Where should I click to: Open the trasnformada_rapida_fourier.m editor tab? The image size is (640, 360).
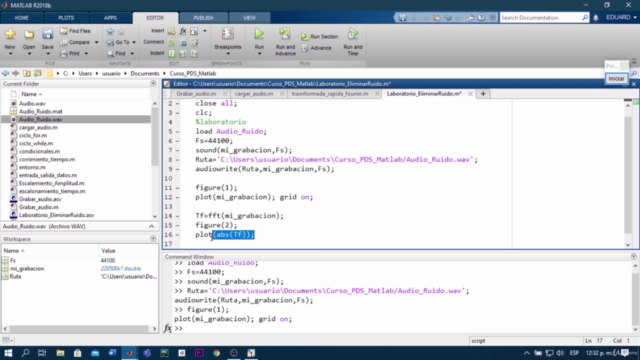330,94
